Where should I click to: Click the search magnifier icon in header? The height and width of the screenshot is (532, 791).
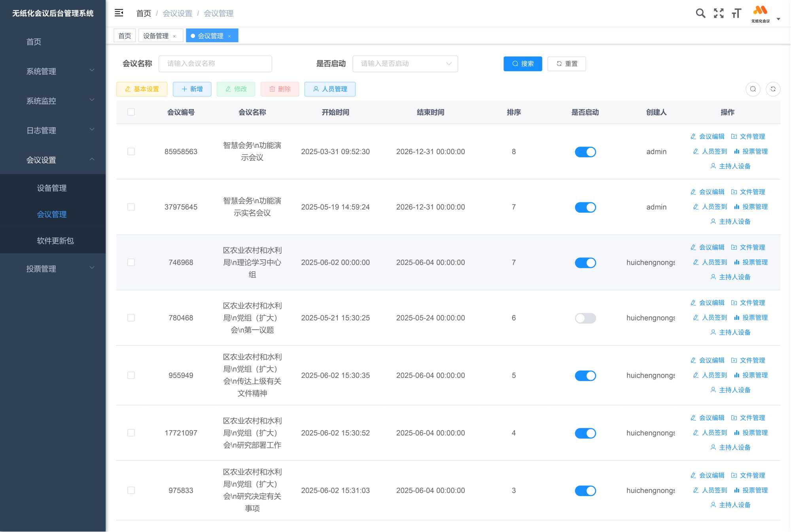pos(700,13)
